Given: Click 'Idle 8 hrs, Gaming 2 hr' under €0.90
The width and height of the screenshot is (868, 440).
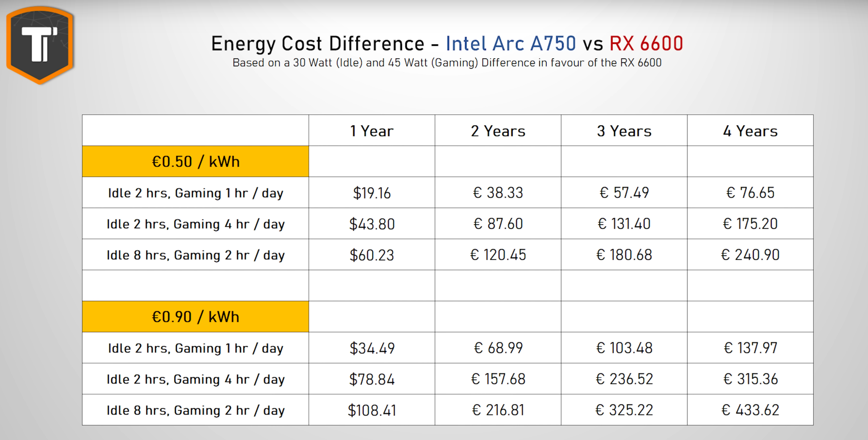Looking at the screenshot, I should (196, 410).
